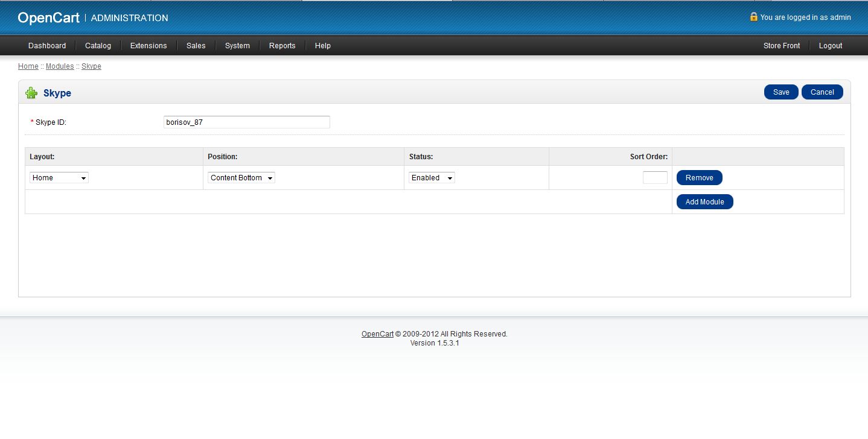Click the green puzzle module icon
Viewport: 868px width, 439px height.
31,93
